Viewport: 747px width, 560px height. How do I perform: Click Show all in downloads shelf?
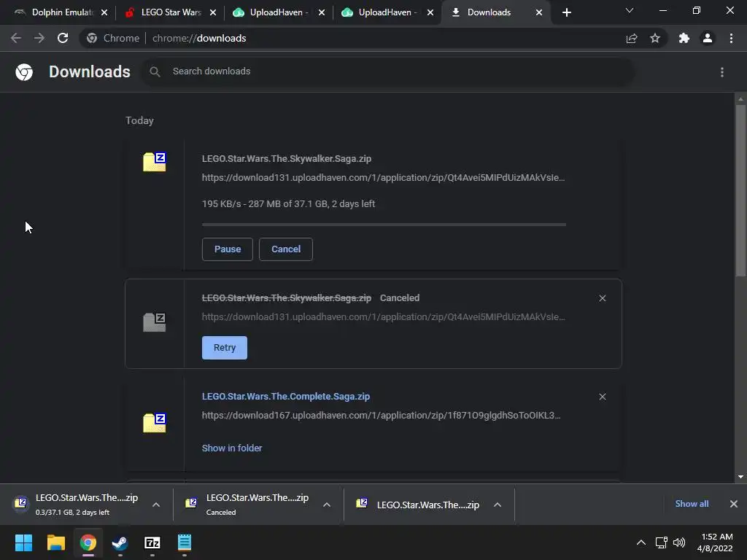point(692,504)
